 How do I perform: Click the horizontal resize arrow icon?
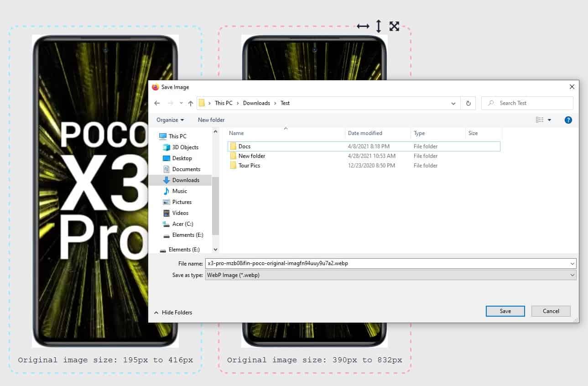(x=363, y=26)
